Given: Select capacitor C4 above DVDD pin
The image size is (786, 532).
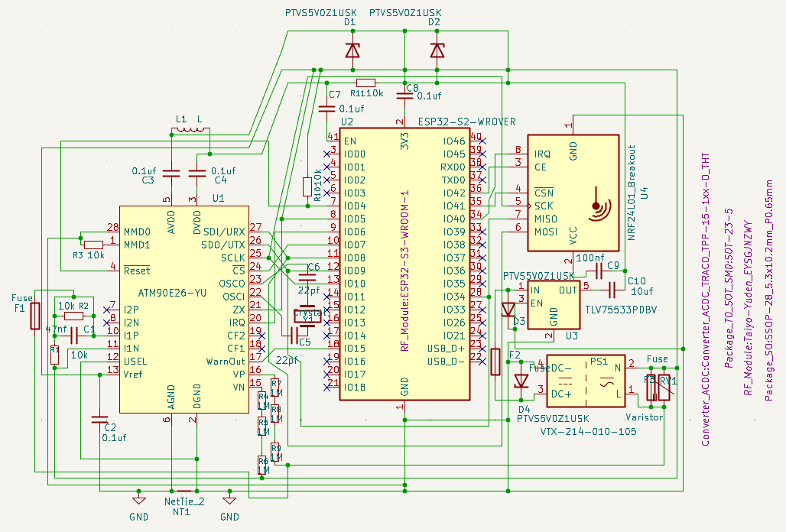Looking at the screenshot, I should [197, 174].
